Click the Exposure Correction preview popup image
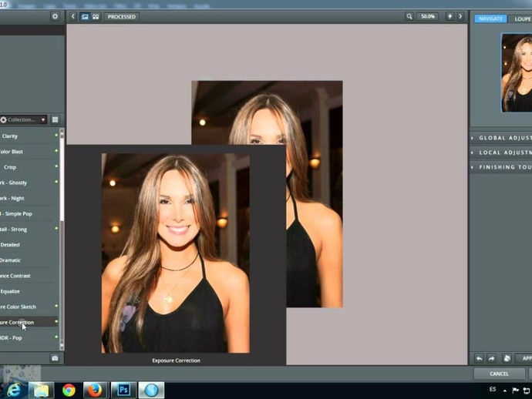The height and width of the screenshot is (399, 532). pyautogui.click(x=176, y=253)
